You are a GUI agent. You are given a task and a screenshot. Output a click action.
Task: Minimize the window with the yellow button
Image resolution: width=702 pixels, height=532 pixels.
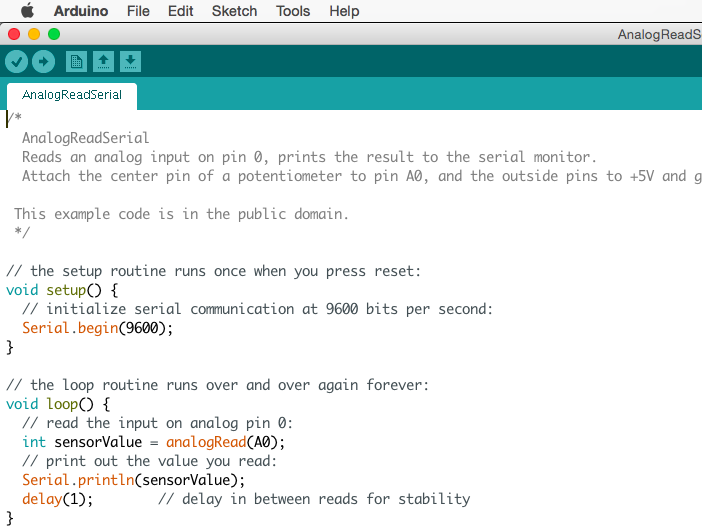(34, 34)
